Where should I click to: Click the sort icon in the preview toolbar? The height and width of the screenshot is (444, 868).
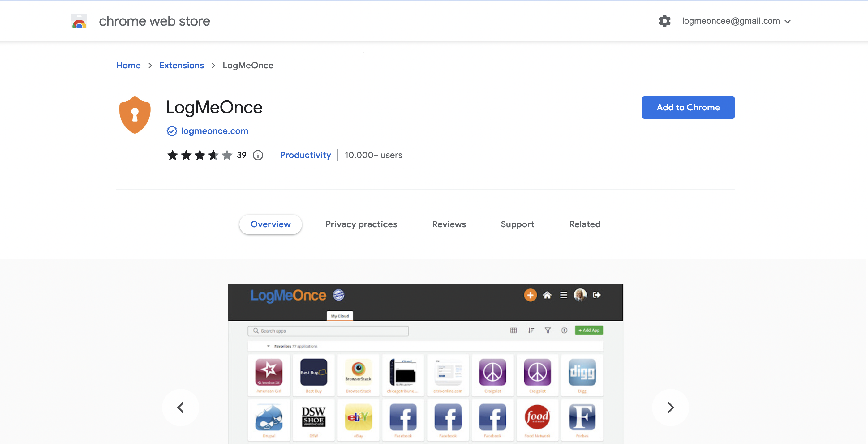531,331
